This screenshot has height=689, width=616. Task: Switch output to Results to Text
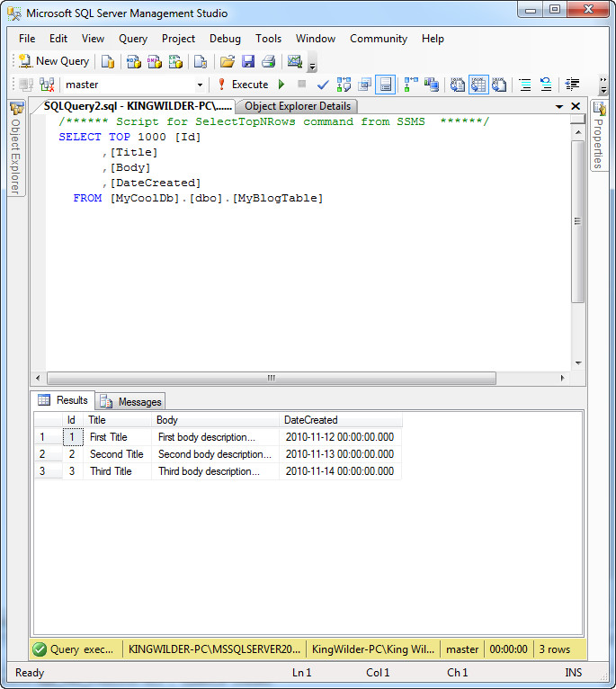click(x=458, y=85)
